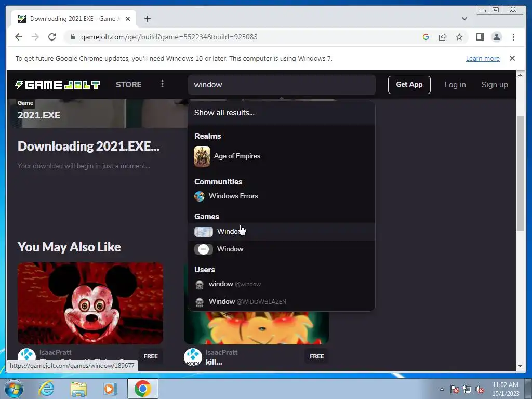Open the 2021.EXE game title
The image size is (532, 399).
click(x=38, y=115)
